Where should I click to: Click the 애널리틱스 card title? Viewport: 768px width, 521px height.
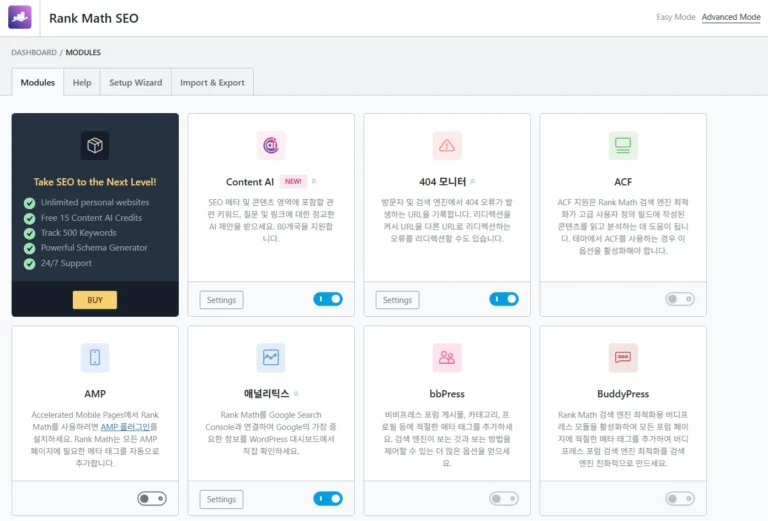(x=266, y=394)
